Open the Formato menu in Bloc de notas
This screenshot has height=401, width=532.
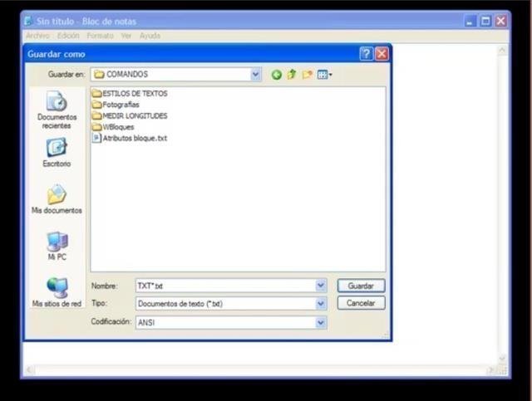(x=100, y=36)
